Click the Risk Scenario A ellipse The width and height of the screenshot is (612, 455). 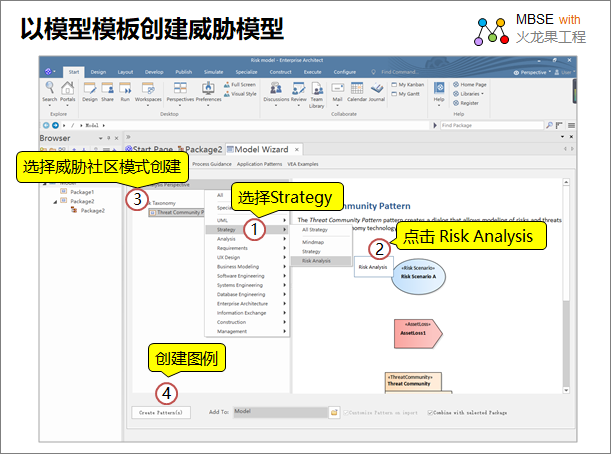418,277
